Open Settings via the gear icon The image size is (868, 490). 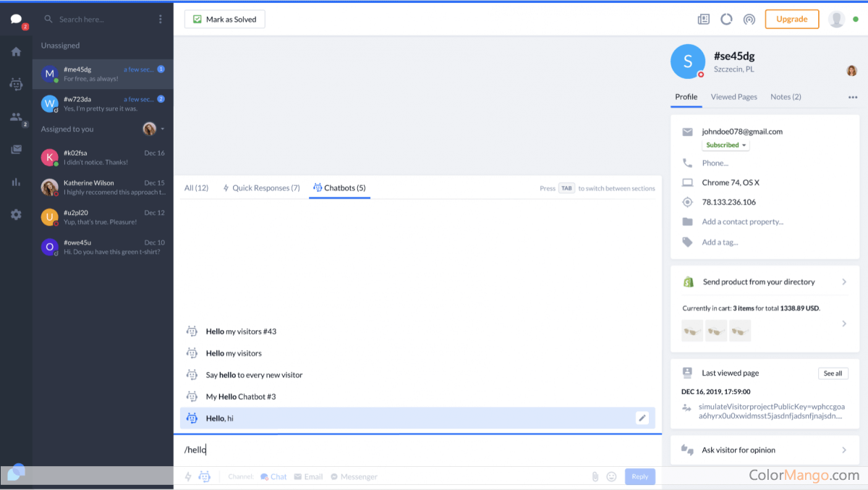tap(16, 214)
